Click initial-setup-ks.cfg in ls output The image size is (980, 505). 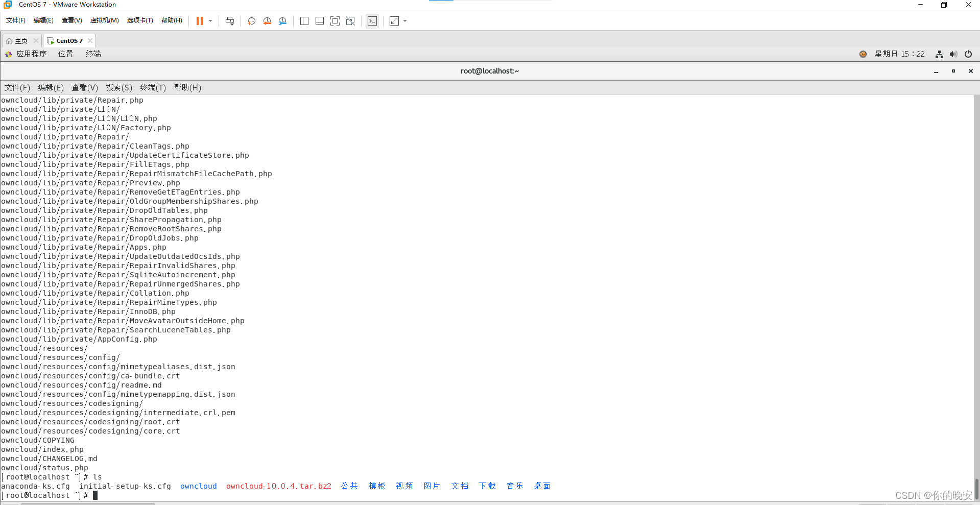point(125,486)
